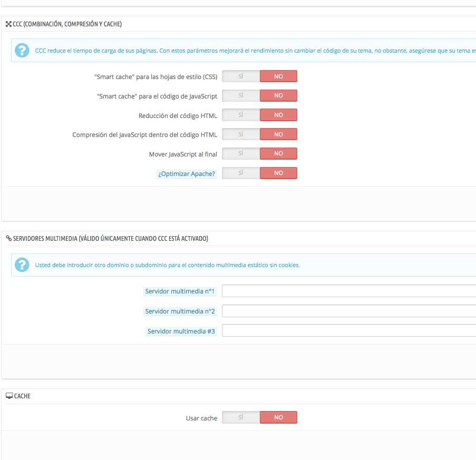This screenshot has width=476, height=460.
Task: Set Smart cache JavaScript to NO
Action: click(x=278, y=95)
